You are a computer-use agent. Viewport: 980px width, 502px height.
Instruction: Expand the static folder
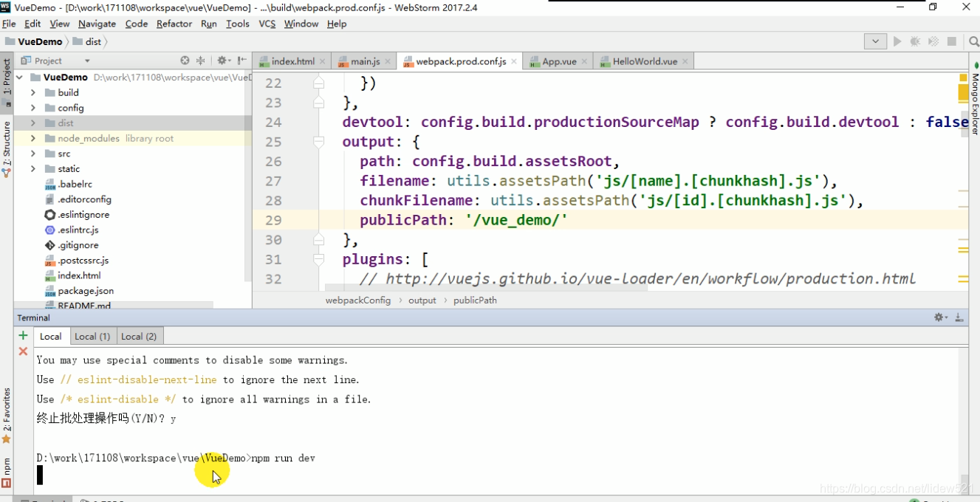(x=33, y=168)
